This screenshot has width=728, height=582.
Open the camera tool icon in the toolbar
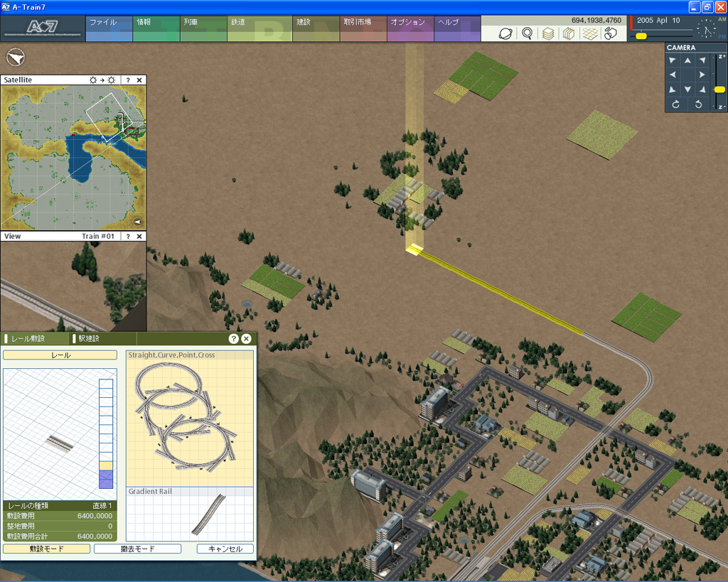click(x=611, y=34)
